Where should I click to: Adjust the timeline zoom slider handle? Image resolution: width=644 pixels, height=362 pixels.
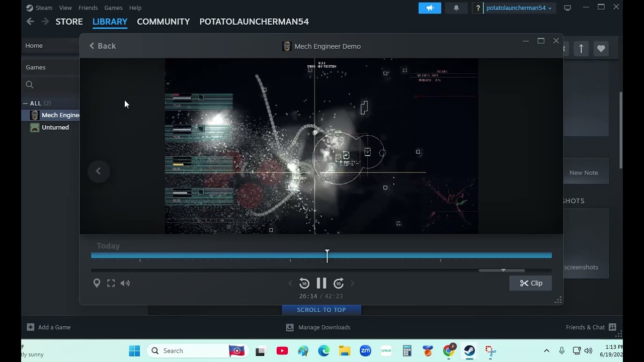click(503, 270)
